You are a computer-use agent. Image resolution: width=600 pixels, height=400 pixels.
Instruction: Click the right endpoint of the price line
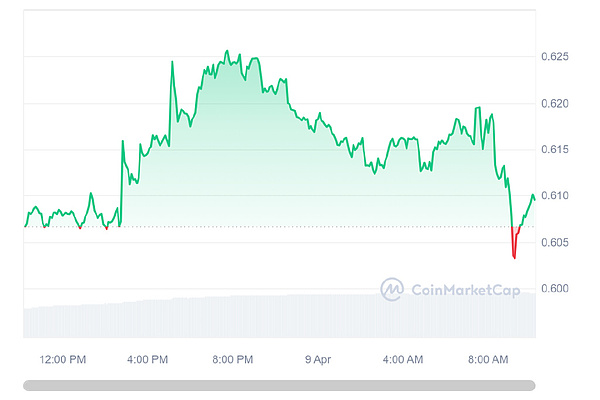535,198
